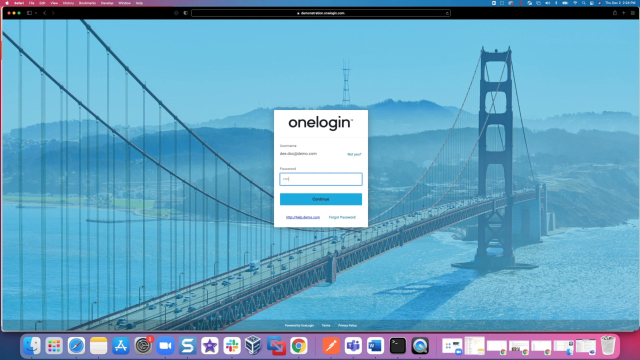Viewport: 640px width, 360px height.
Task: Open the Forgot Password link
Action: point(342,217)
